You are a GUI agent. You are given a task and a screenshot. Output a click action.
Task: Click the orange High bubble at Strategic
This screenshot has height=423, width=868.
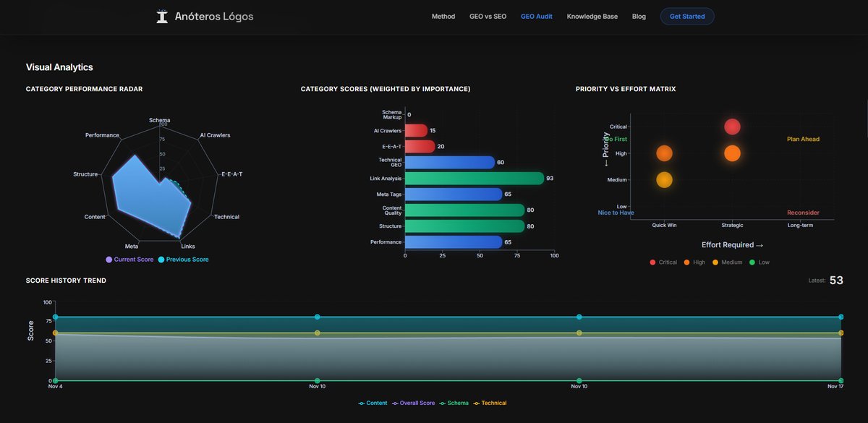point(732,153)
